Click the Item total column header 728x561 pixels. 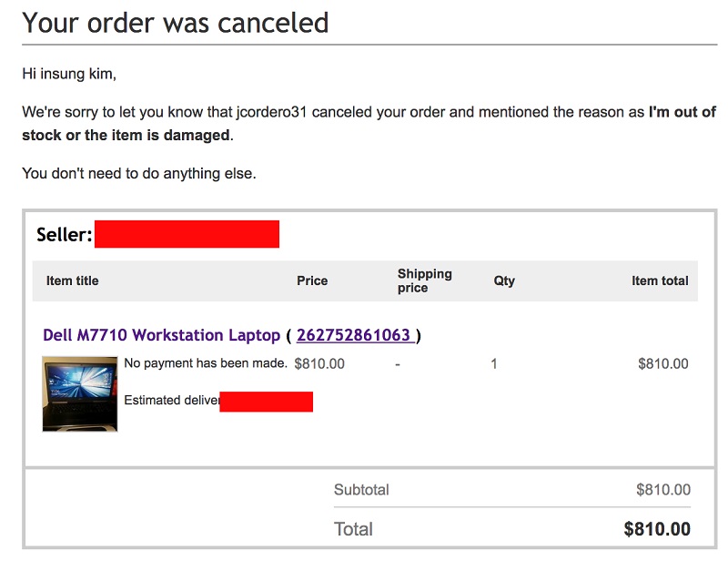pyautogui.click(x=660, y=280)
